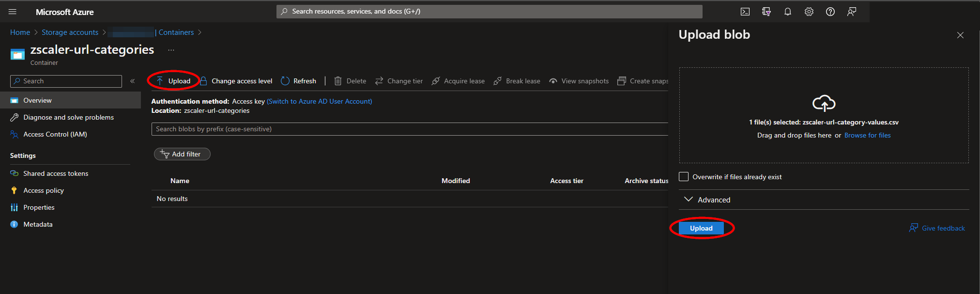Click the selected file name text

point(850,122)
